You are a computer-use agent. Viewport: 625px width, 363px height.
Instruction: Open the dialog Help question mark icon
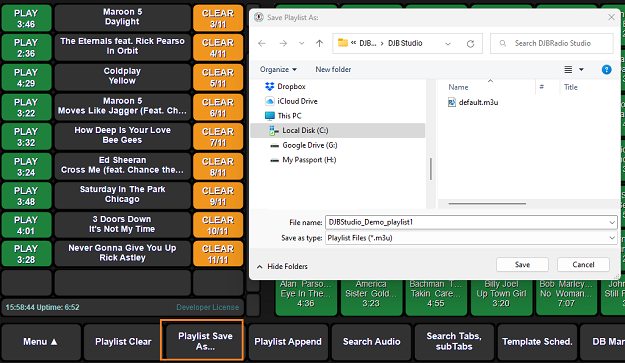pyautogui.click(x=606, y=70)
